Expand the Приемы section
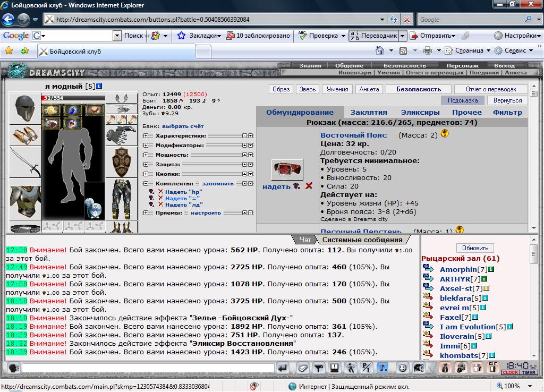 [146, 212]
